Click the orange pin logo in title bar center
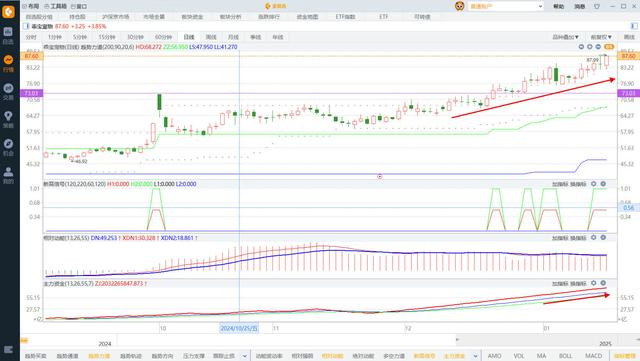The height and width of the screenshot is (361, 640). pyautogui.click(x=268, y=6)
